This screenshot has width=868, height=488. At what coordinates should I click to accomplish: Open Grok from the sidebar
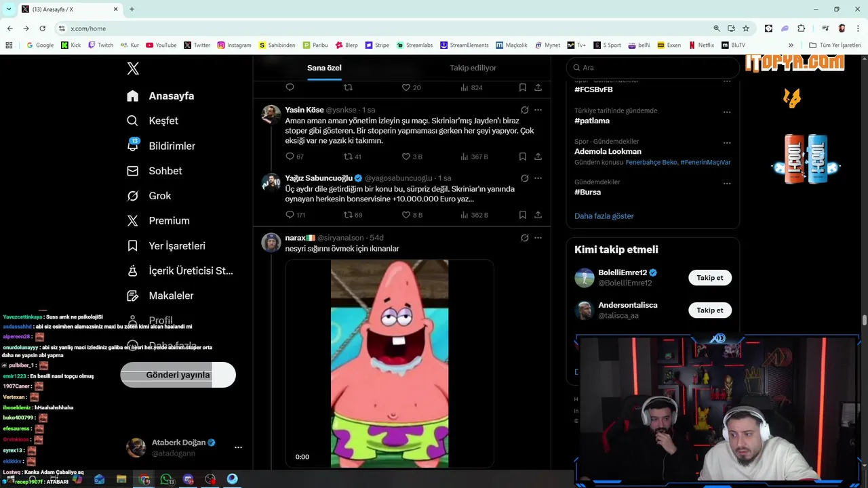(x=149, y=196)
